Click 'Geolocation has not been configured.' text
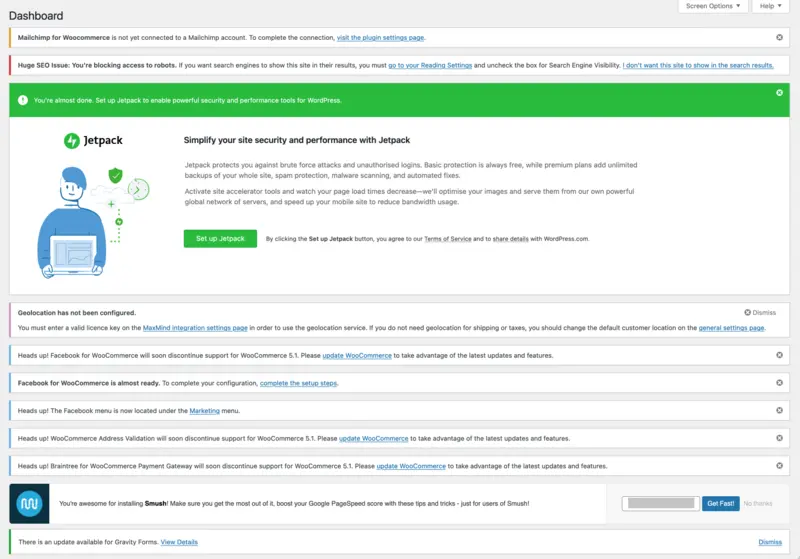The image size is (800, 559). click(77, 313)
